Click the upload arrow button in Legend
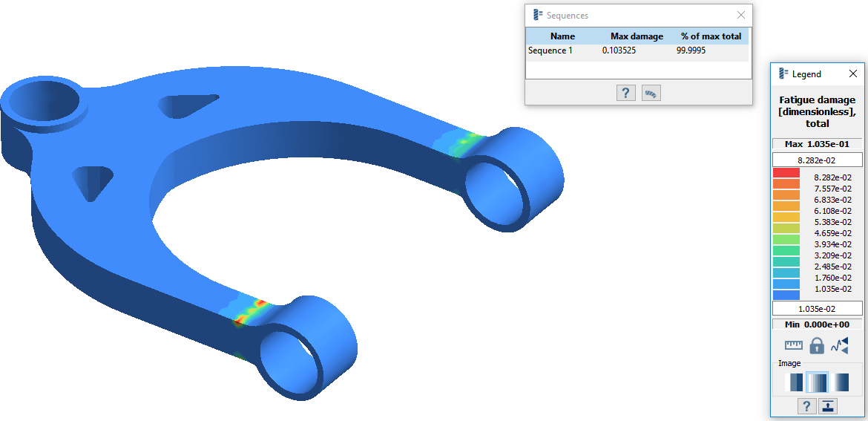 coord(828,406)
